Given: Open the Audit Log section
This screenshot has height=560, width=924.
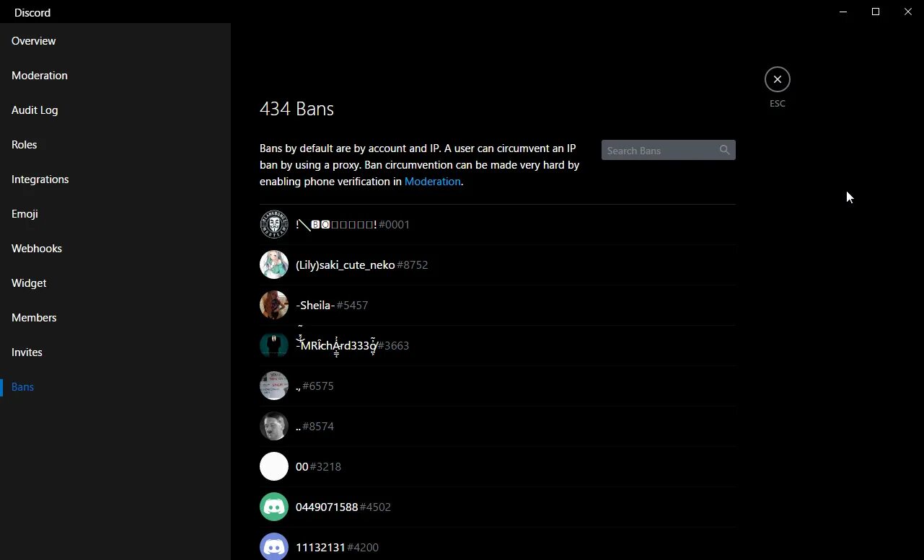Looking at the screenshot, I should [115, 110].
